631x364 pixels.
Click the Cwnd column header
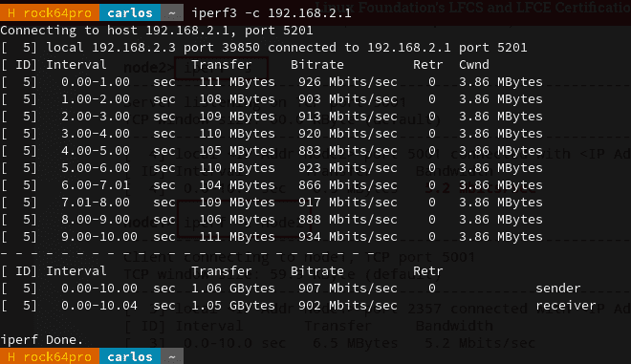point(474,65)
